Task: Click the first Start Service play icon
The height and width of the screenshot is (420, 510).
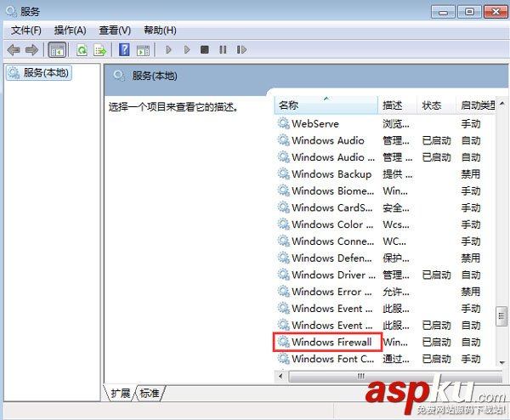Action: (x=168, y=50)
